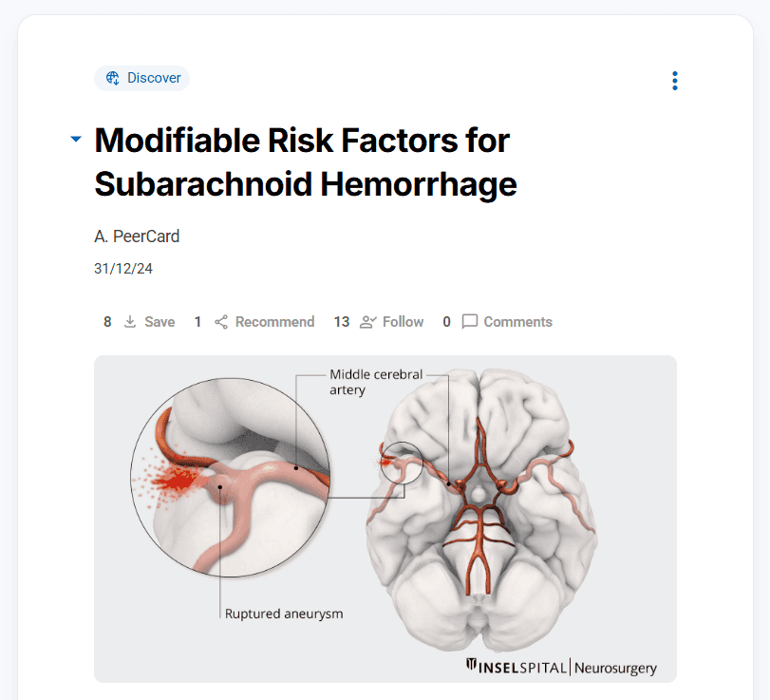The height and width of the screenshot is (700, 770).
Task: Click the publication date 31/12/24
Action: coord(123,269)
